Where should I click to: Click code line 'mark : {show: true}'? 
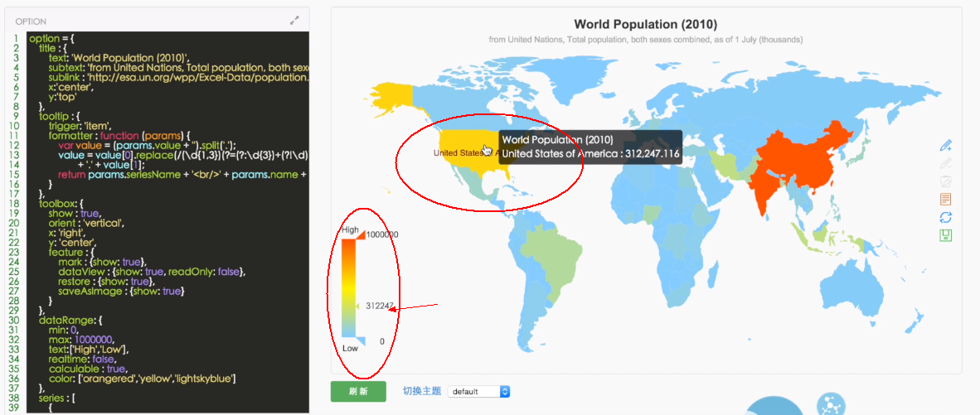[x=102, y=262]
